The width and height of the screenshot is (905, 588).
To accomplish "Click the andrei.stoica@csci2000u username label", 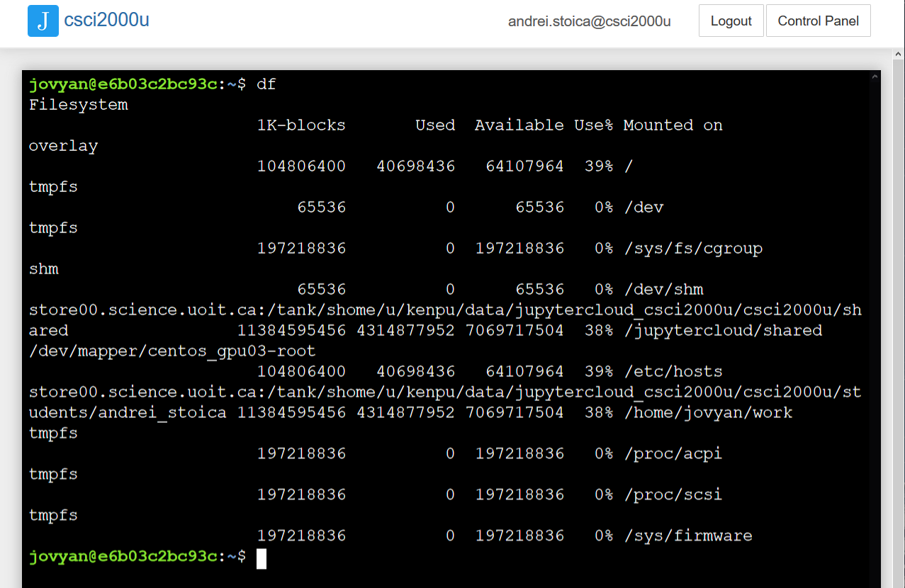I will [589, 21].
